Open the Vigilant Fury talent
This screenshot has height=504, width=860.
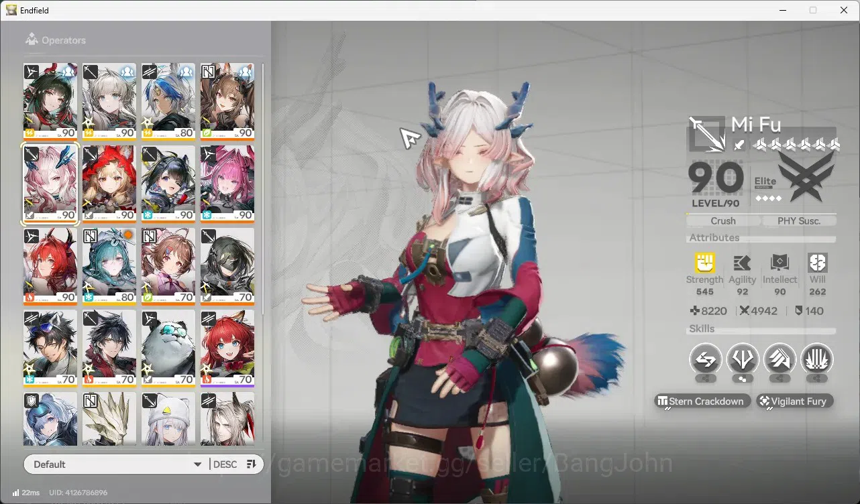click(795, 401)
